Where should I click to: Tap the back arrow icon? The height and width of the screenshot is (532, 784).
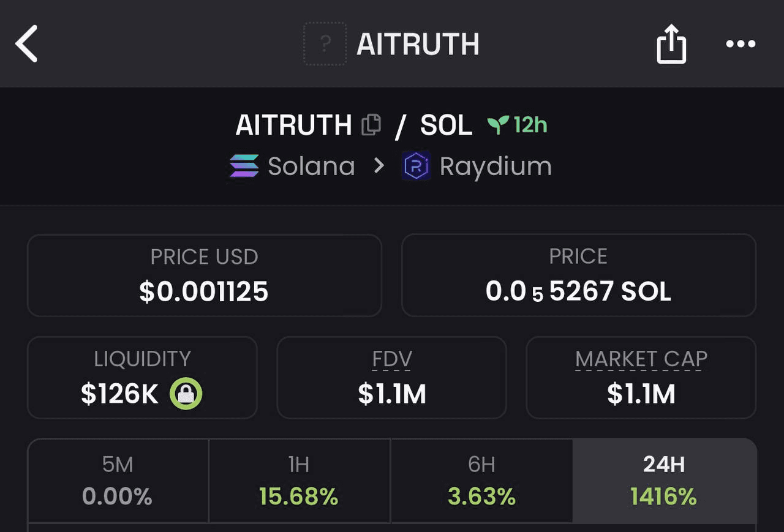[x=27, y=43]
